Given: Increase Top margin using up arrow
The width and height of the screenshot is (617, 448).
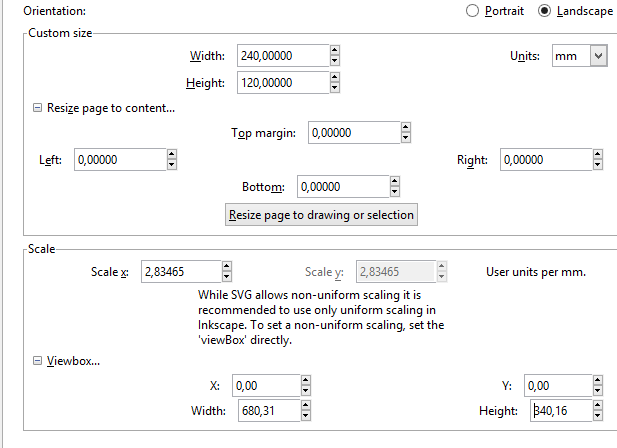Looking at the screenshot, I should click(x=405, y=127).
